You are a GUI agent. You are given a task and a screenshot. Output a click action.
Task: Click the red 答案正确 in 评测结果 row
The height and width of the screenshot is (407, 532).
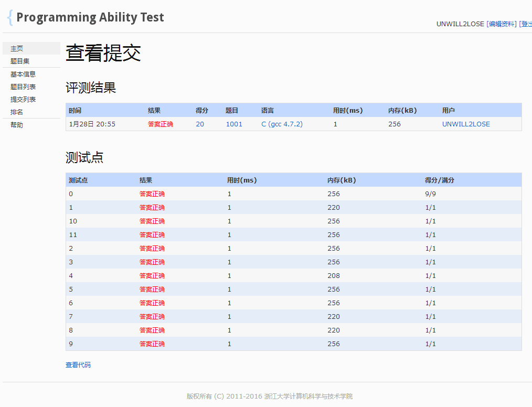pos(161,124)
